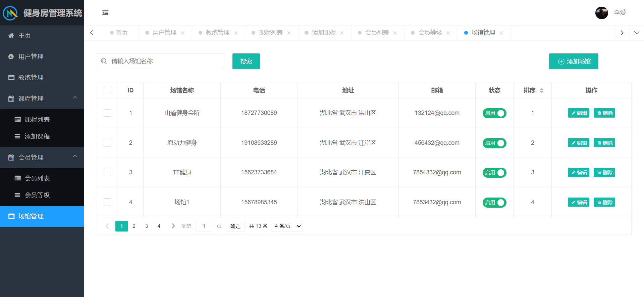Viewport: 644px width, 297px height.
Task: Edit the 原动力健身 row
Action: (x=579, y=143)
